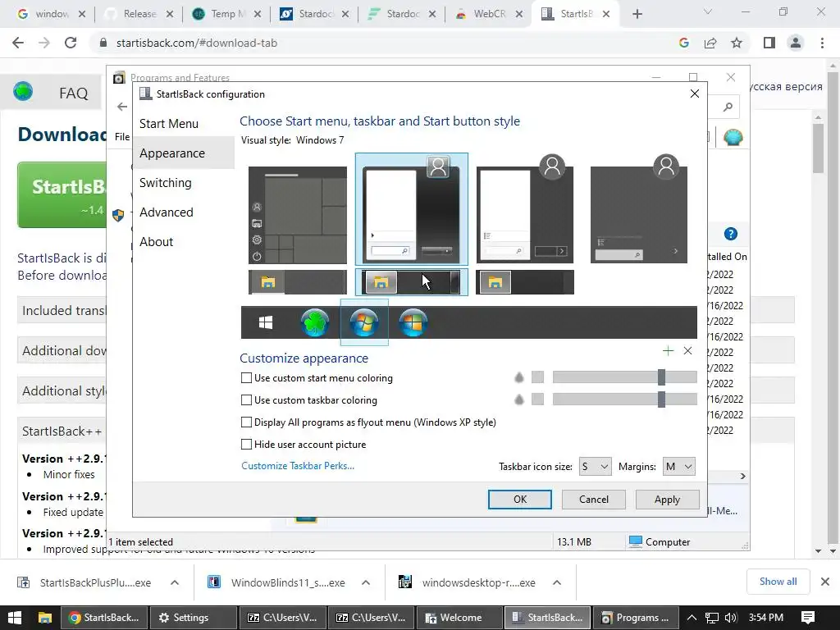Open Chrome tab search chevron
Image resolution: width=840 pixels, height=630 pixels.
coord(708,11)
